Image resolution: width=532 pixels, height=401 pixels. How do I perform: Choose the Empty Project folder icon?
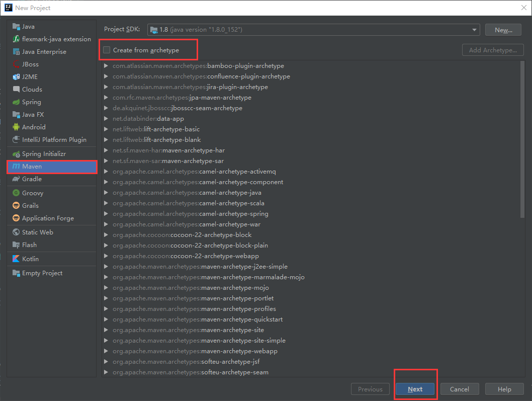pyautogui.click(x=16, y=273)
